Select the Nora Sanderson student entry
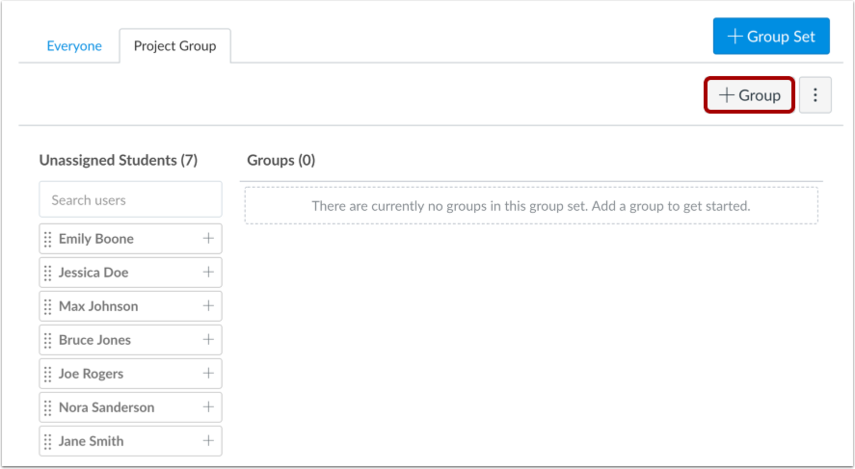855x469 pixels. pyautogui.click(x=107, y=407)
